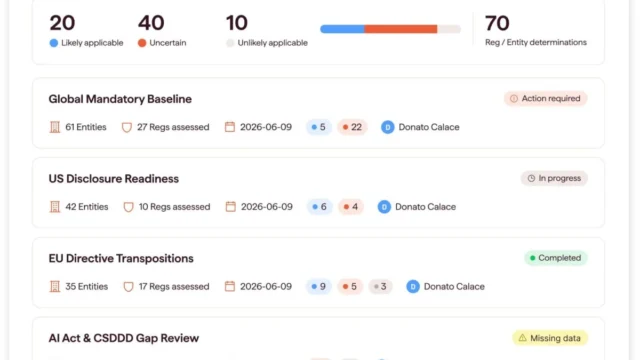Open the AI Act & CSDDD Gap Review
Image resolution: width=640 pixels, height=360 pixels.
[x=124, y=338]
